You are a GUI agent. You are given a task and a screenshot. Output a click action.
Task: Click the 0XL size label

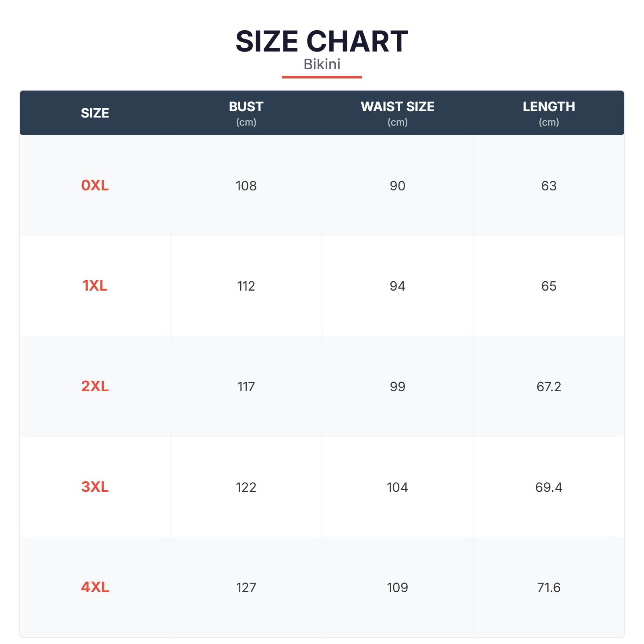[x=95, y=185]
